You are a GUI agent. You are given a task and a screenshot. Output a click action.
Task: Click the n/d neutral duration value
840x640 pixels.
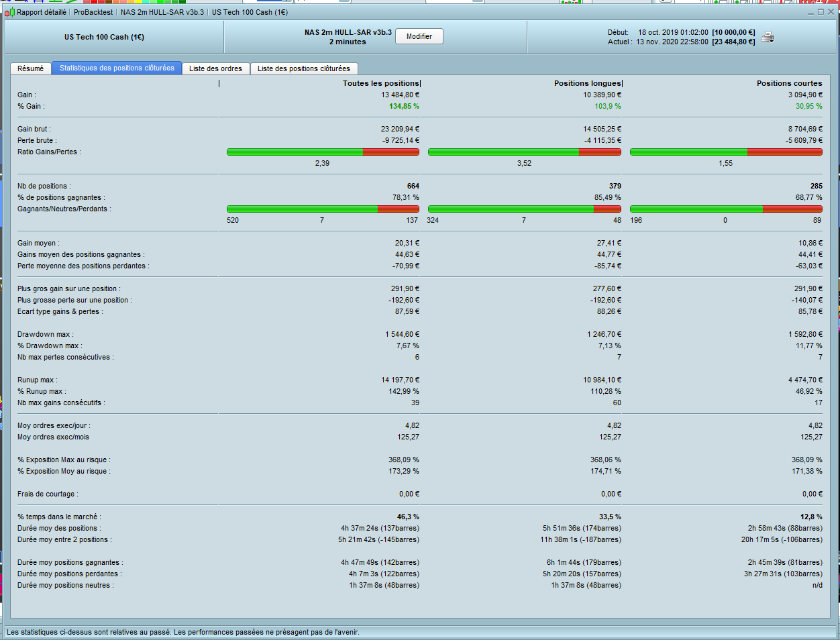817,585
